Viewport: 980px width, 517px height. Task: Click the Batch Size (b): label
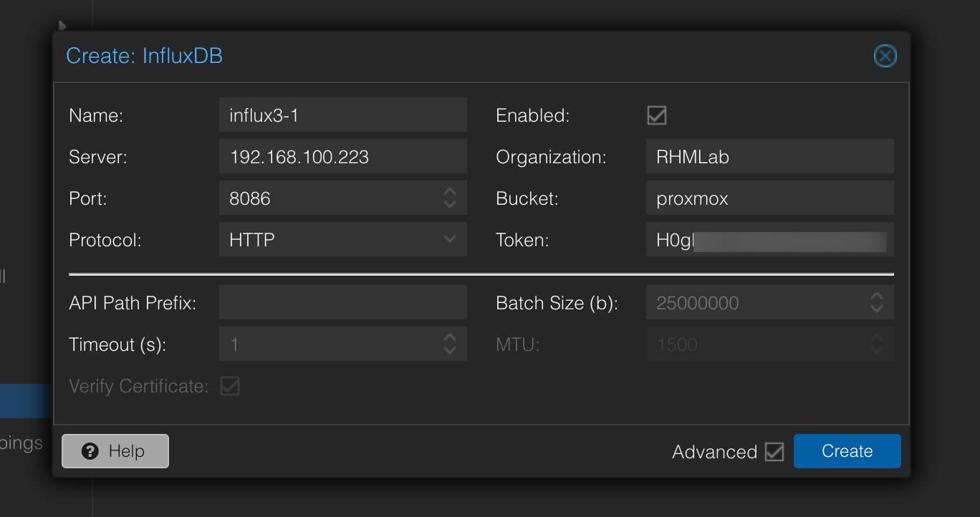tap(557, 303)
